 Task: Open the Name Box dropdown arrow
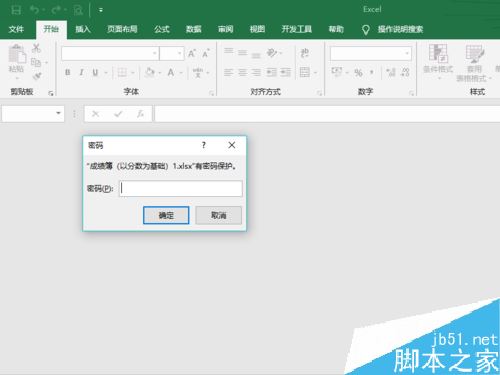[x=59, y=113]
